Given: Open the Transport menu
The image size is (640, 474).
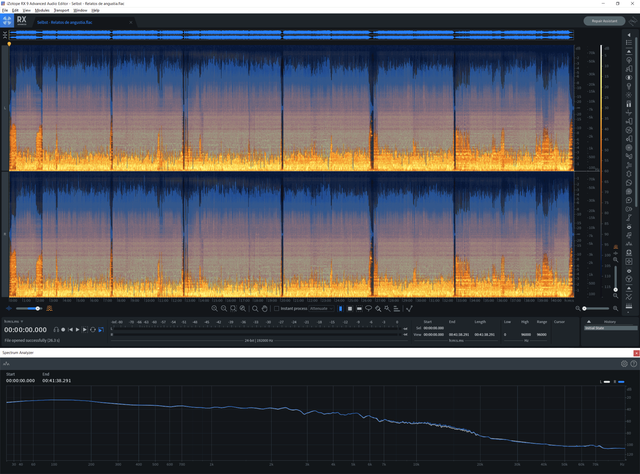Looking at the screenshot, I should pyautogui.click(x=62, y=10).
